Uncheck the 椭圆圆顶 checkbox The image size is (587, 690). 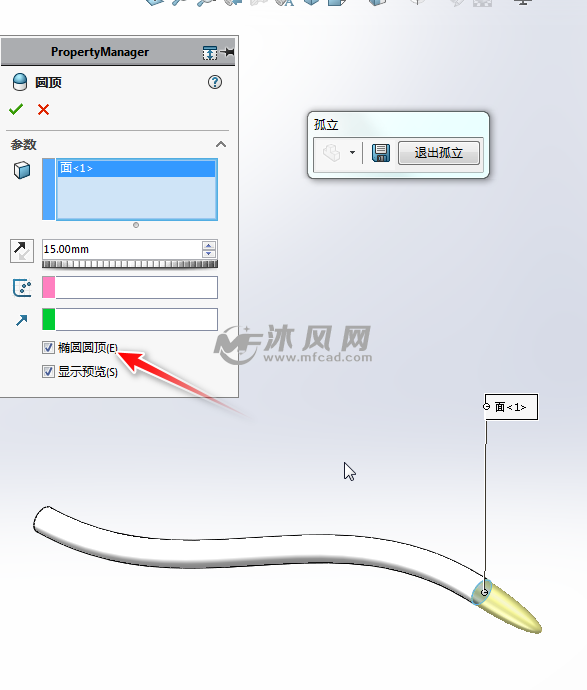pos(48,348)
